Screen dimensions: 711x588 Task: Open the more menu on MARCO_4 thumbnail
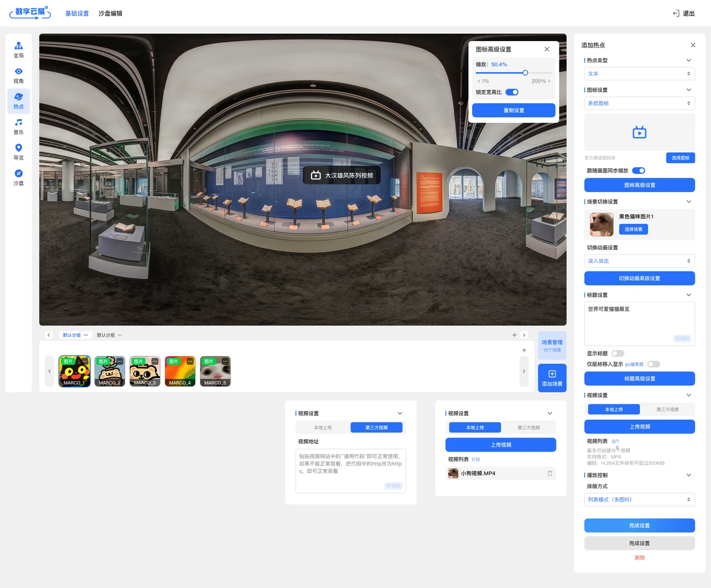[190, 361]
